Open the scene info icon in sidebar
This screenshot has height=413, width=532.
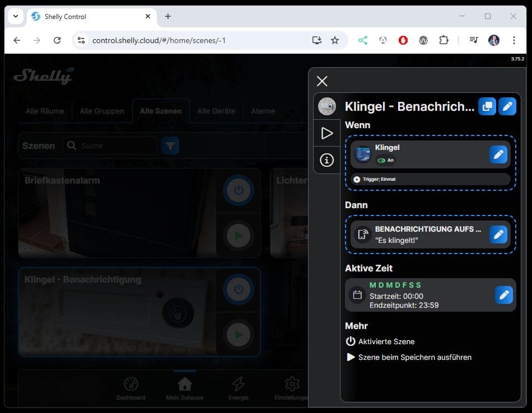(326, 160)
